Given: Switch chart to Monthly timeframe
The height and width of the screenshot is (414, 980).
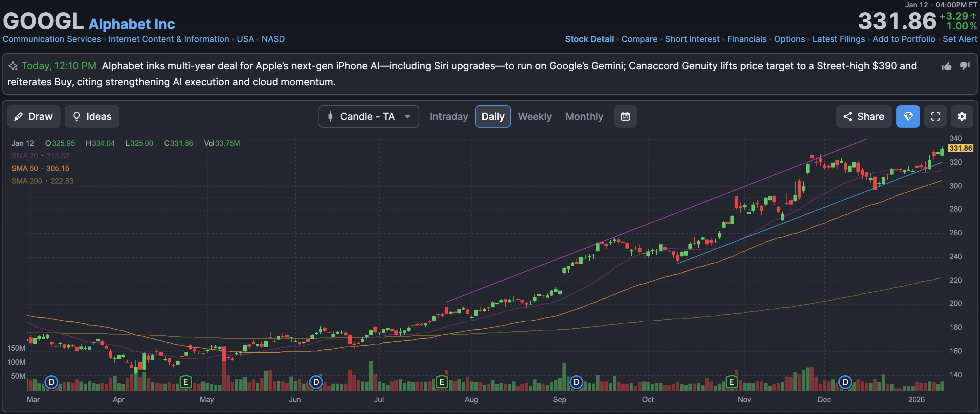Looking at the screenshot, I should point(584,116).
